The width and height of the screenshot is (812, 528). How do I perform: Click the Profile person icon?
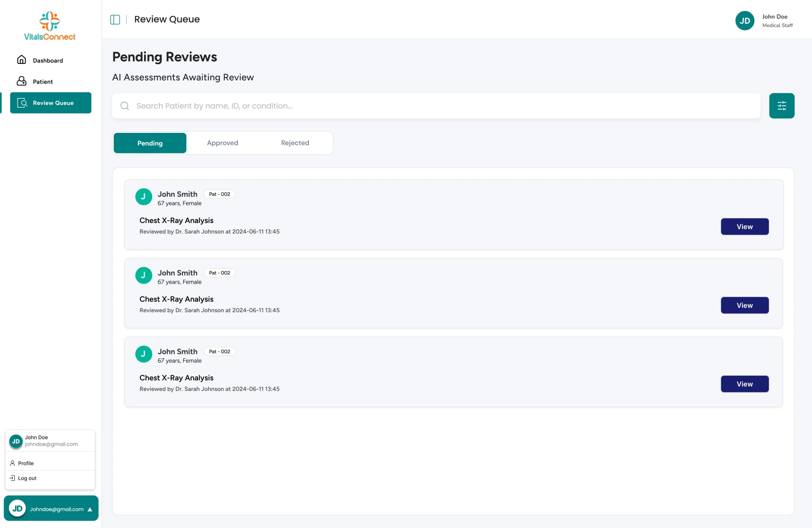click(12, 463)
